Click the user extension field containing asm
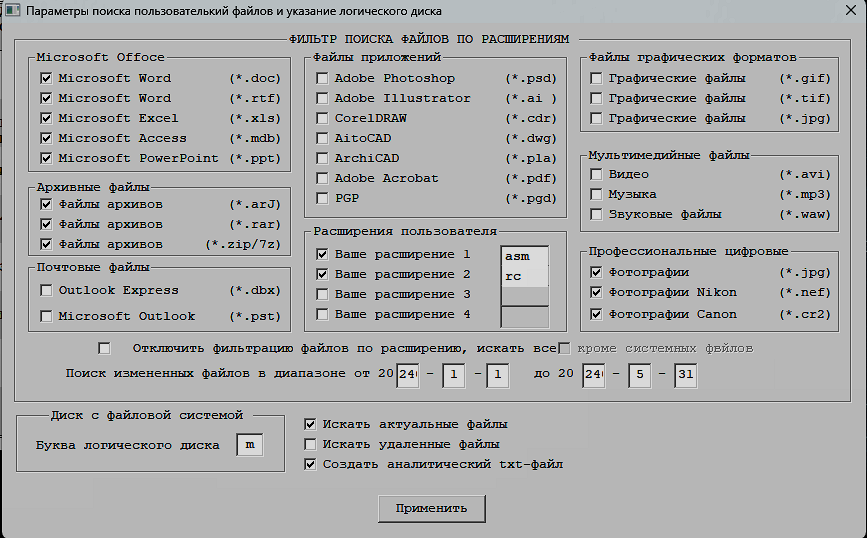 [x=524, y=256]
